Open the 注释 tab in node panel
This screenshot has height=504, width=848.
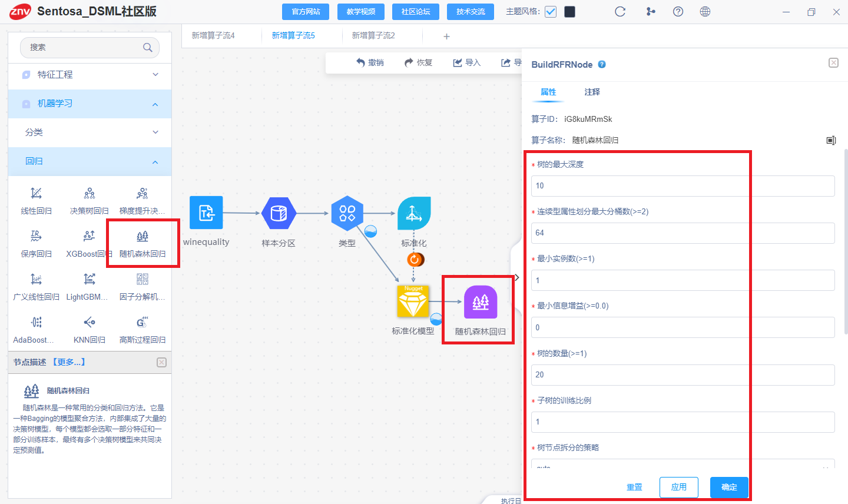592,92
